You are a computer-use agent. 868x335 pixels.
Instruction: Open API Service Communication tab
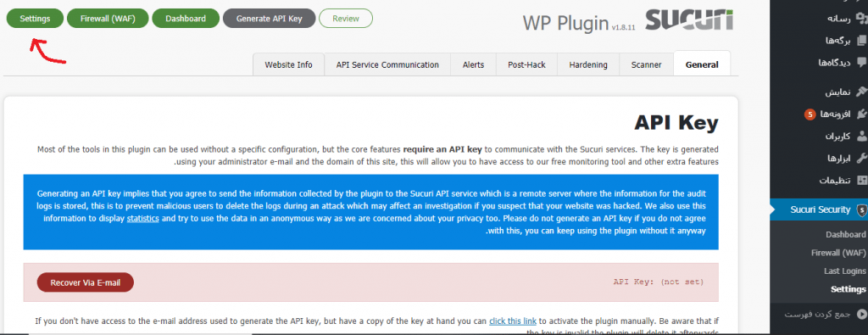click(387, 64)
